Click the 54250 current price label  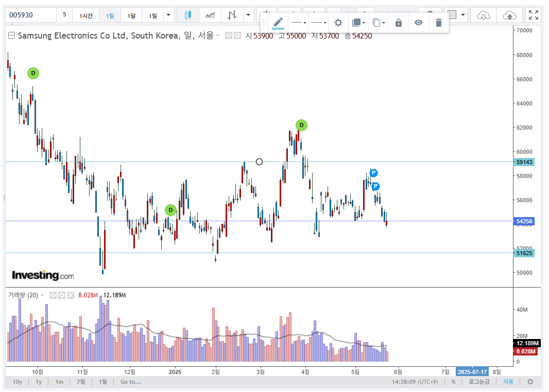click(524, 221)
